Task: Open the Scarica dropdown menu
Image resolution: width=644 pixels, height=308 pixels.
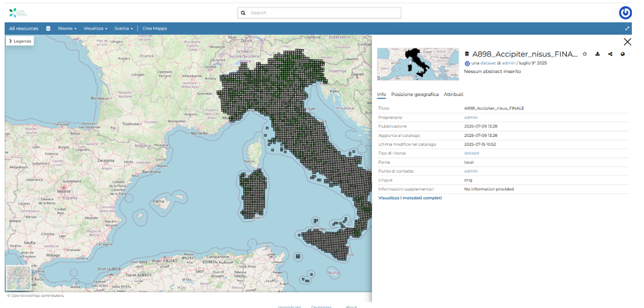Action: click(123, 28)
